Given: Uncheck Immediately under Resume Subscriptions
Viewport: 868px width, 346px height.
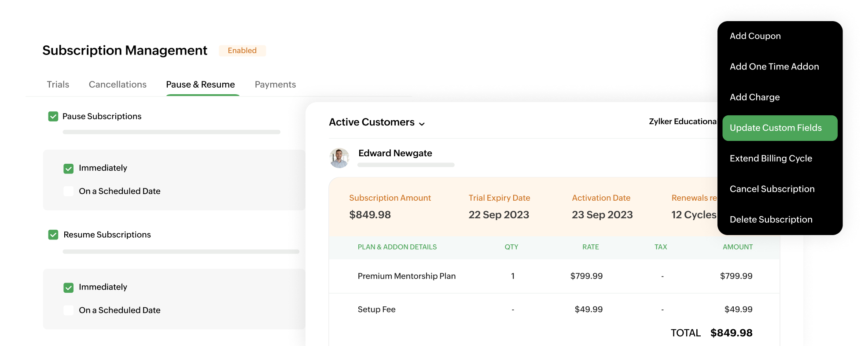Looking at the screenshot, I should [69, 287].
